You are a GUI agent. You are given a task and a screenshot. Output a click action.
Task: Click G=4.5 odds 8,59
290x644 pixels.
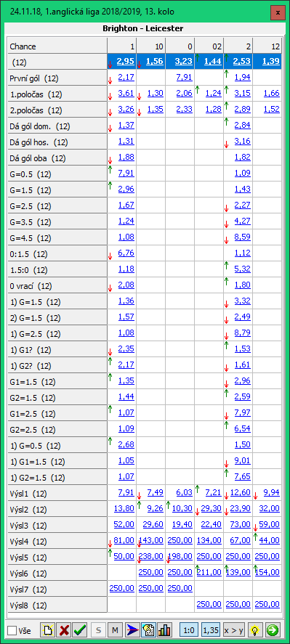242,237
